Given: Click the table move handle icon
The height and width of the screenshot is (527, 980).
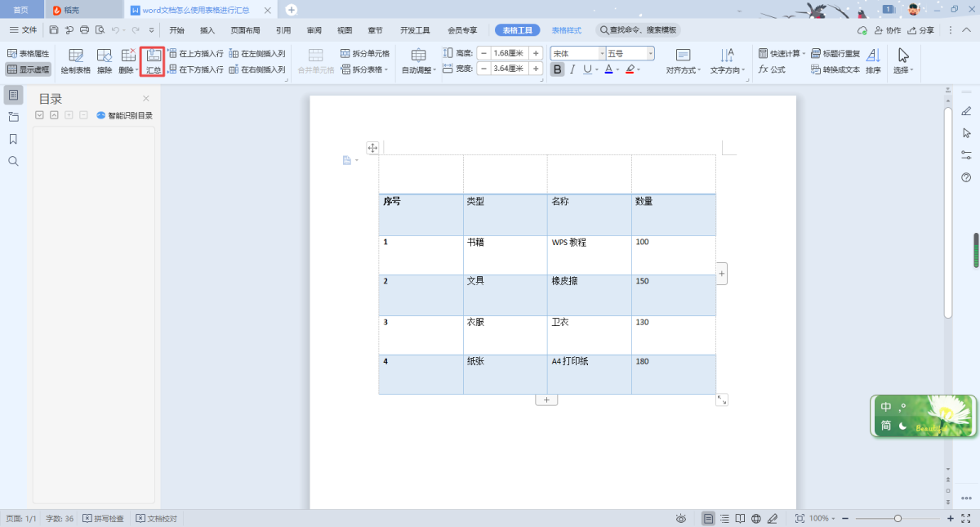Looking at the screenshot, I should coord(372,148).
